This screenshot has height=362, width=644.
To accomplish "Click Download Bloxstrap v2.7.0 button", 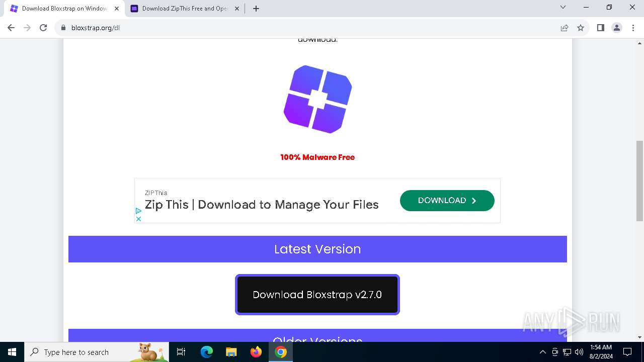I will pos(317,295).
